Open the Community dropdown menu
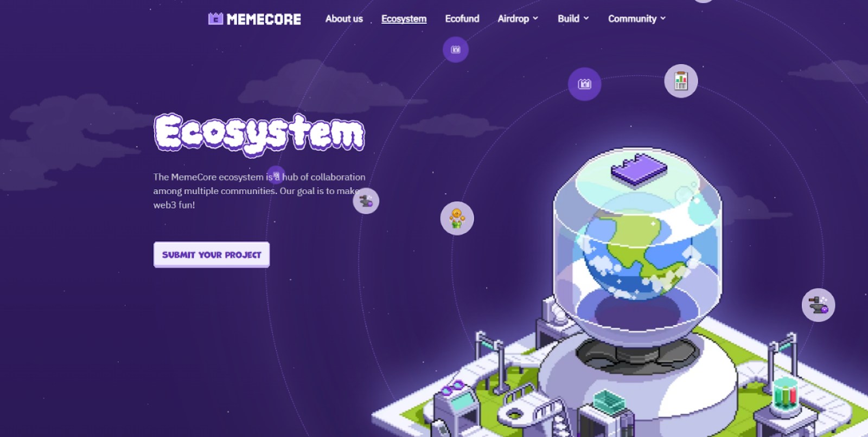868x437 pixels. 637,18
